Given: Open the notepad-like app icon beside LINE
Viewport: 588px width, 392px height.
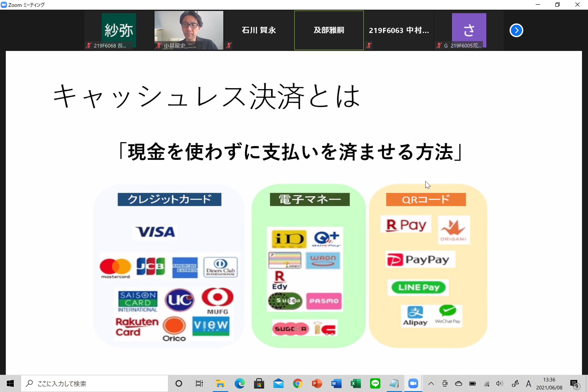Looking at the screenshot, I should pyautogui.click(x=394, y=383).
